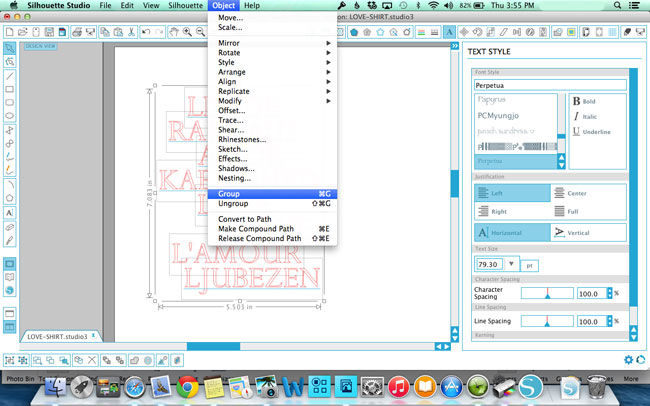650x406 pixels.
Task: Select Left justification
Action: point(512,193)
